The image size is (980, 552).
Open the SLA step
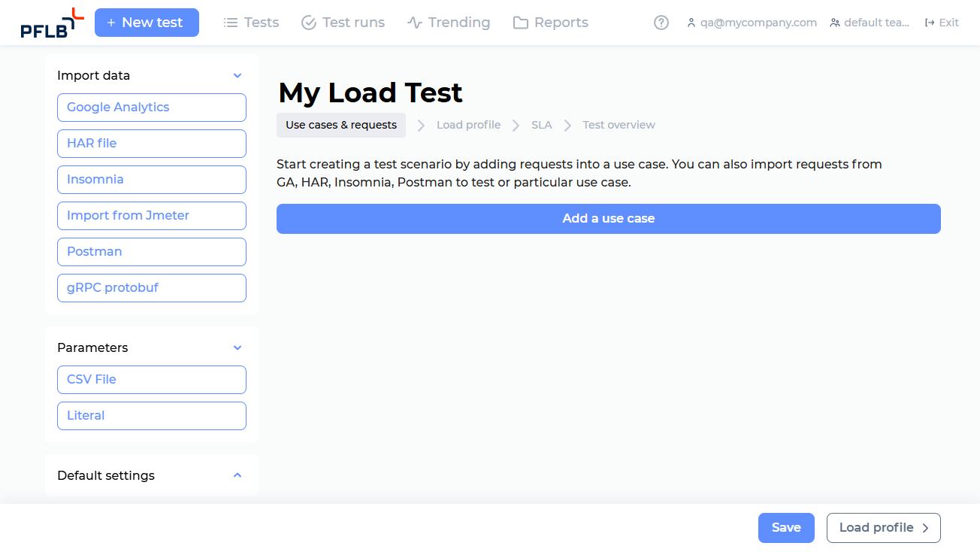(542, 124)
